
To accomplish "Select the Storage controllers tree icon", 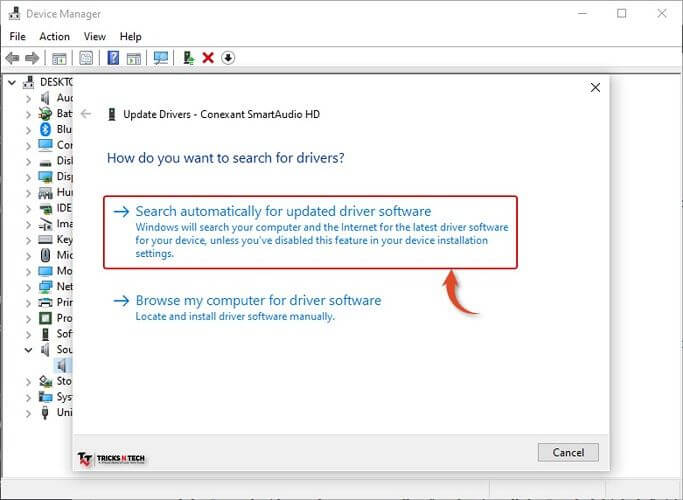I will click(45, 381).
